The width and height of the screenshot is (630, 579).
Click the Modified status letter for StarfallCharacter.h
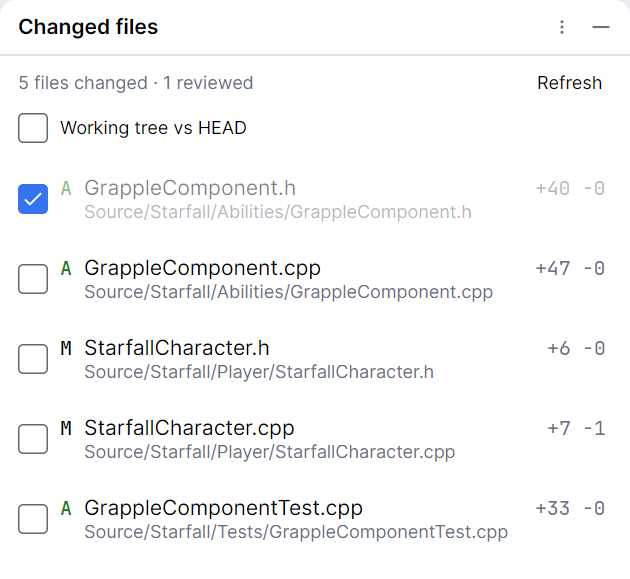(66, 348)
